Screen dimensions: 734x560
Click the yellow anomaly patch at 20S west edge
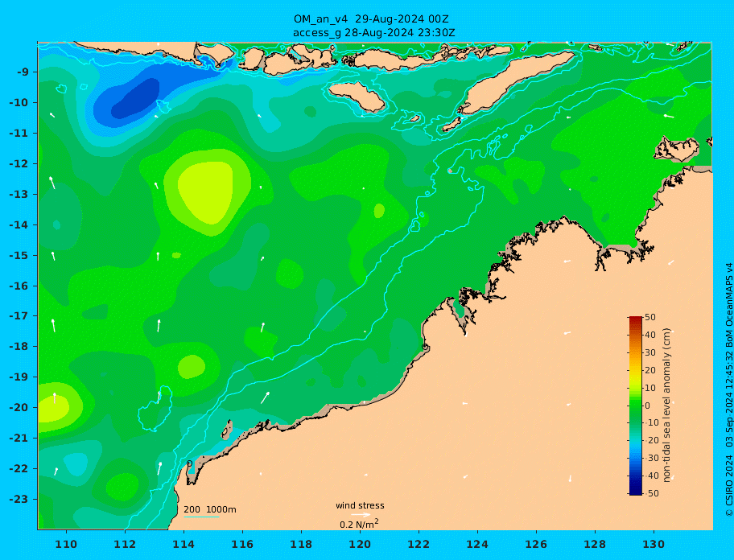click(x=52, y=407)
